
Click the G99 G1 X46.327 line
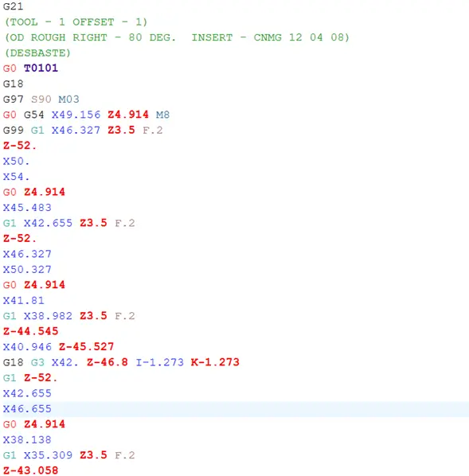(x=83, y=131)
